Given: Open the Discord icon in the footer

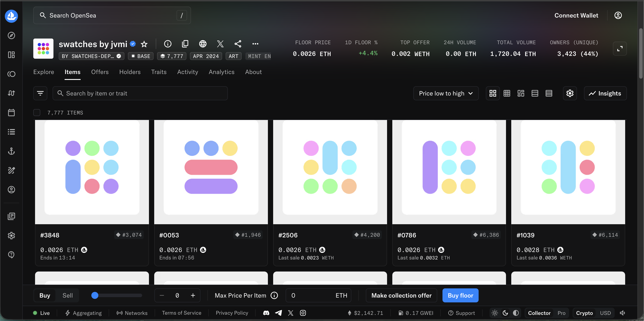Looking at the screenshot, I should 266,313.
